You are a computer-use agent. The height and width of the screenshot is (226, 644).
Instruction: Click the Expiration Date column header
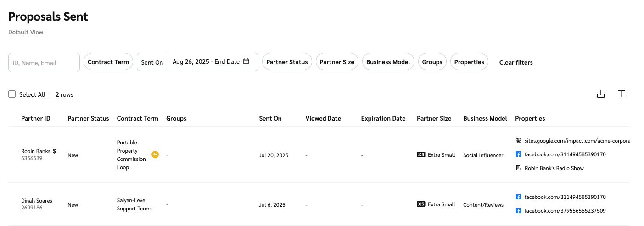coord(383,118)
